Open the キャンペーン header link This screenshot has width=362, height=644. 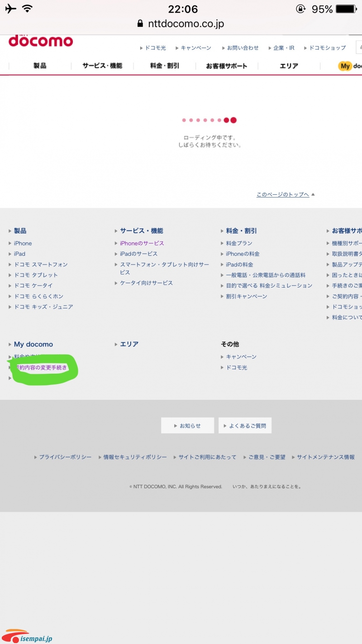196,48
